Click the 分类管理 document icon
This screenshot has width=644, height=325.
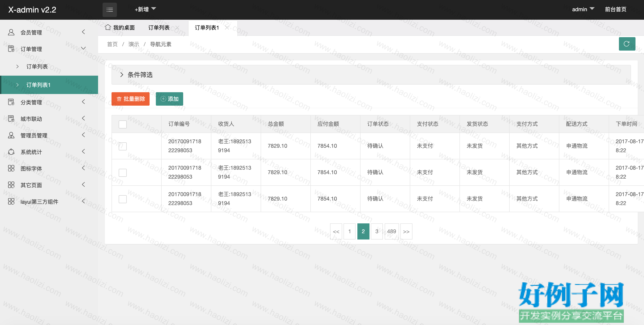point(11,102)
